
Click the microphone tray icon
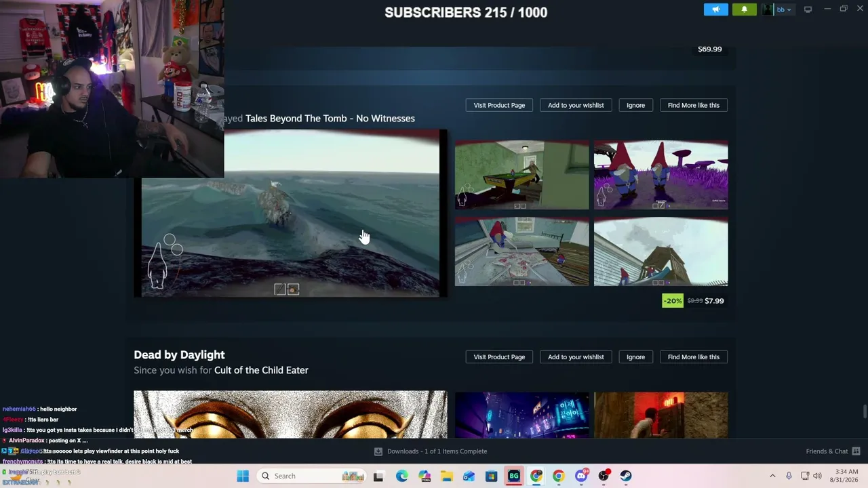tap(789, 476)
